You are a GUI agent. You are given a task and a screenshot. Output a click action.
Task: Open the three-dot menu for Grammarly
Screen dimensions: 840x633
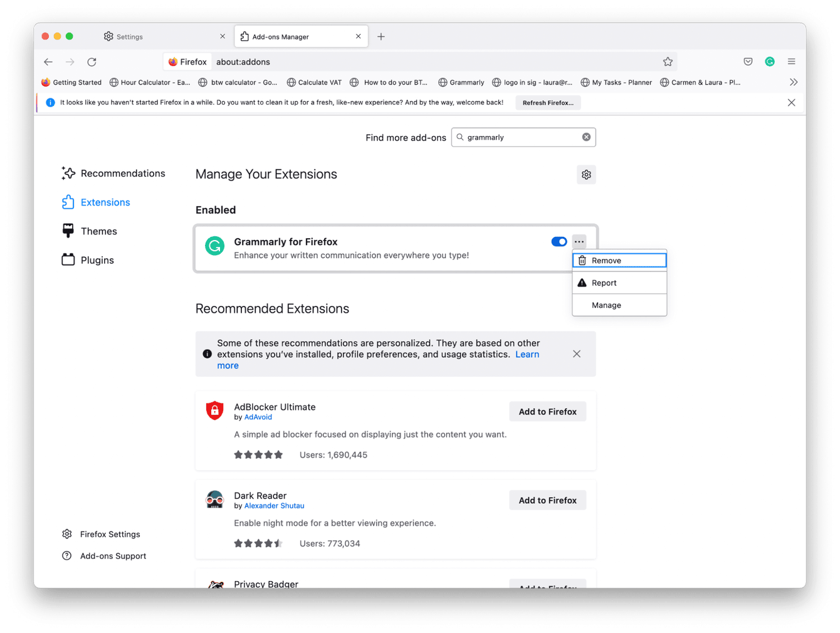coord(579,241)
